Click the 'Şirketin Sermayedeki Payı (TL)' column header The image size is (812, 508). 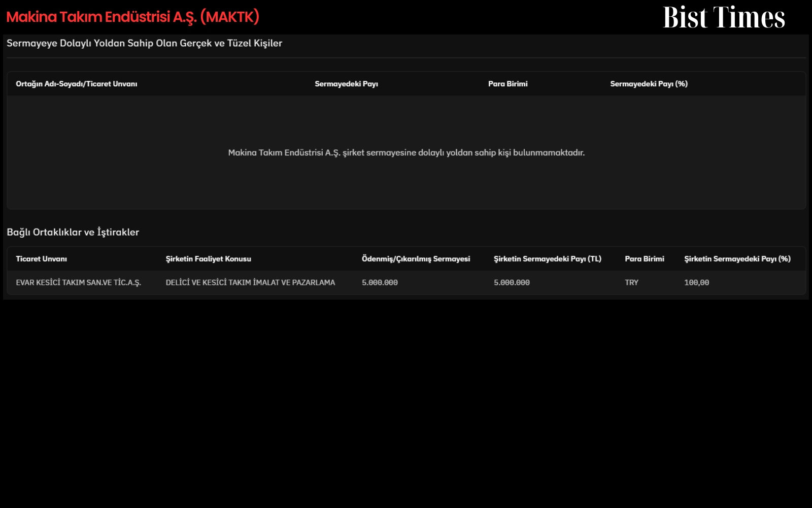(548, 259)
